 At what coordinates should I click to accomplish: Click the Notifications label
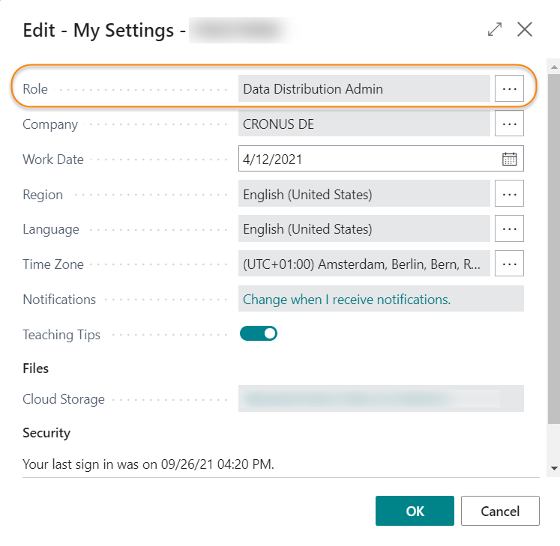click(x=59, y=299)
